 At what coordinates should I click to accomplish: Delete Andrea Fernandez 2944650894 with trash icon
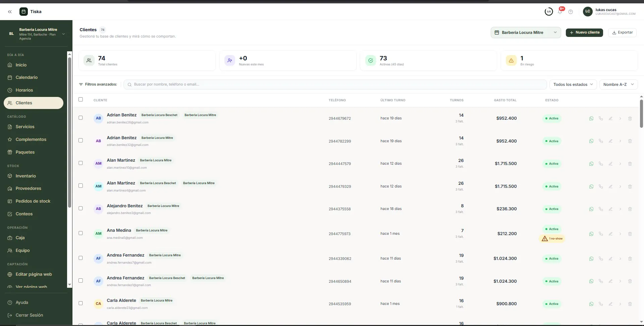click(630, 281)
